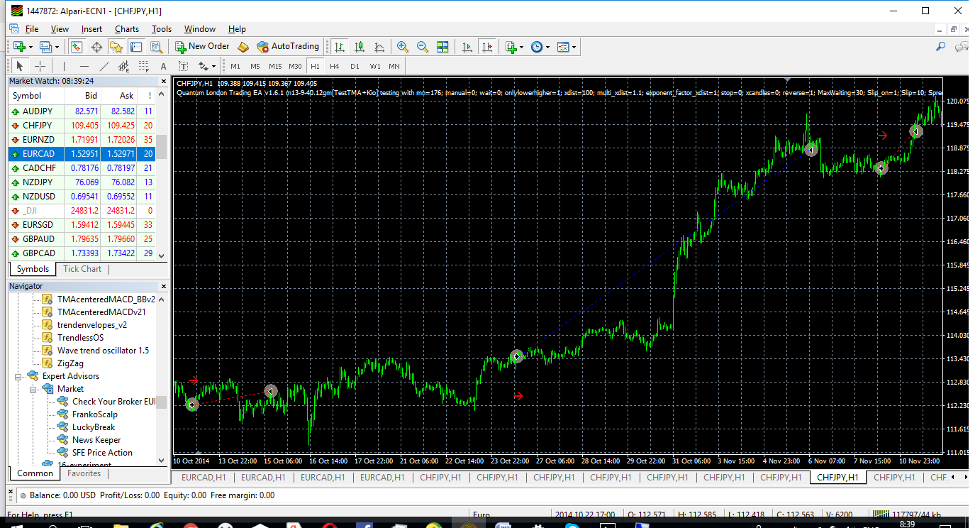Screen dimensions: 980x528
Task: Switch chart to Bar Chart mode
Action: coord(340,47)
